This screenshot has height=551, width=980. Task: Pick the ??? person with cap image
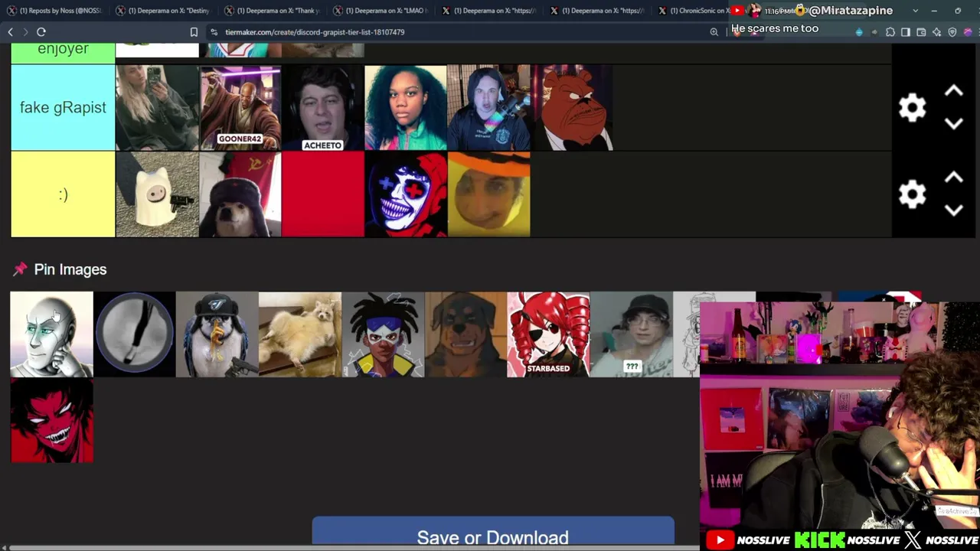point(632,334)
